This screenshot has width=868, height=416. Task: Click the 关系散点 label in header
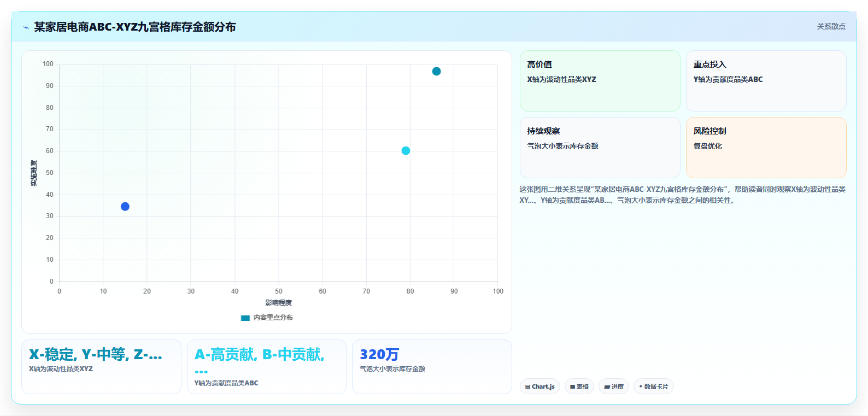click(831, 26)
